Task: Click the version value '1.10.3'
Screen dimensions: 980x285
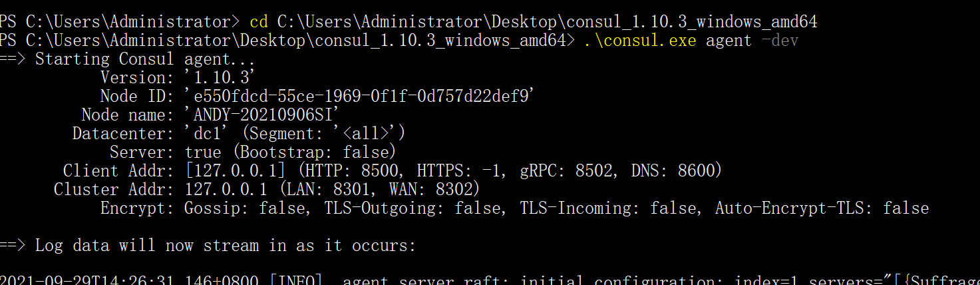Action: pos(221,78)
